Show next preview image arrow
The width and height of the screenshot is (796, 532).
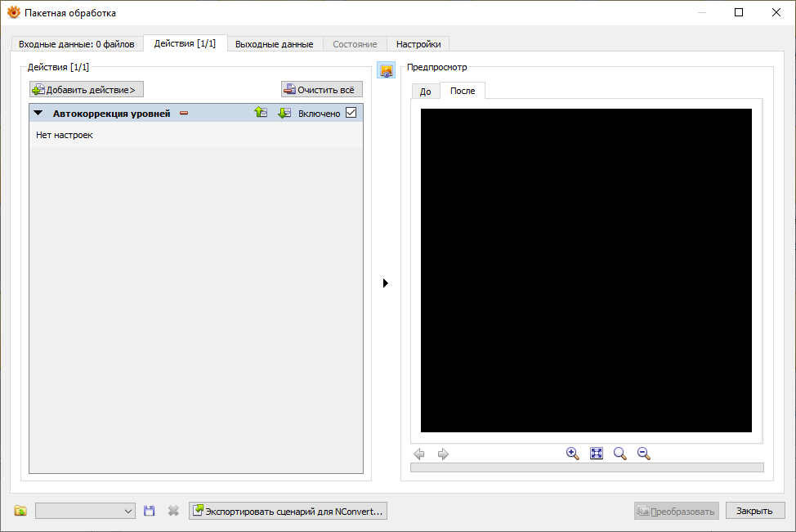[443, 454]
